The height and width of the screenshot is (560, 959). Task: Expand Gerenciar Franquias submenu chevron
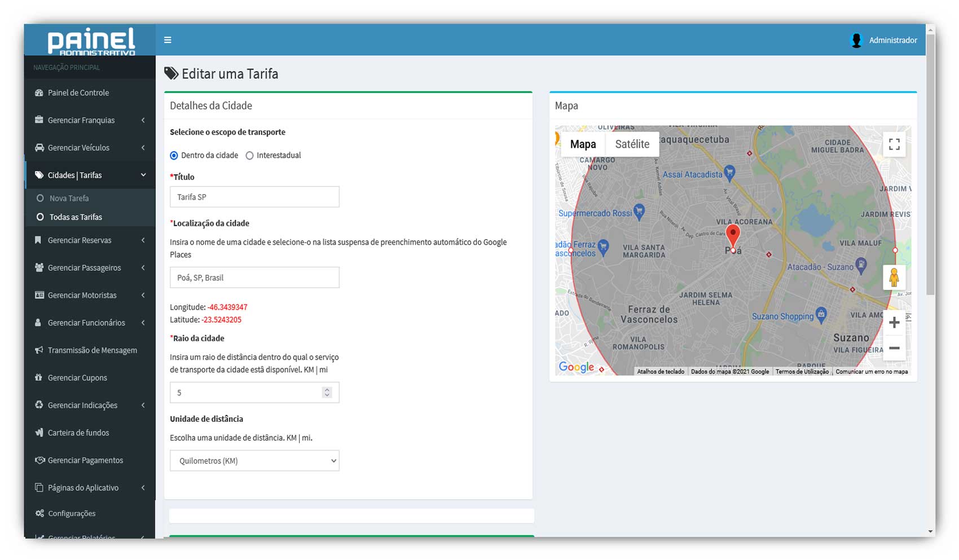click(143, 120)
